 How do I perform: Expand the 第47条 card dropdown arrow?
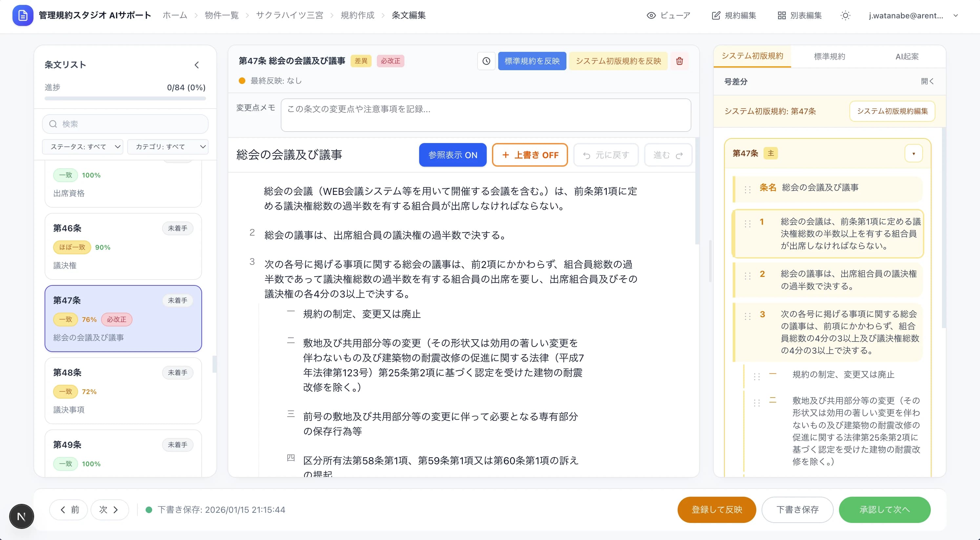point(913,154)
